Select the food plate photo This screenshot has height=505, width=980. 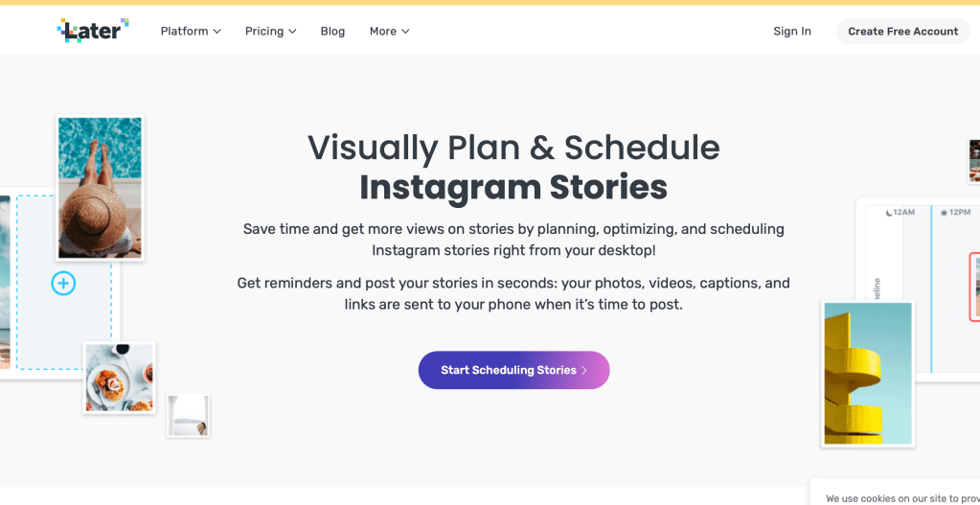(x=119, y=378)
